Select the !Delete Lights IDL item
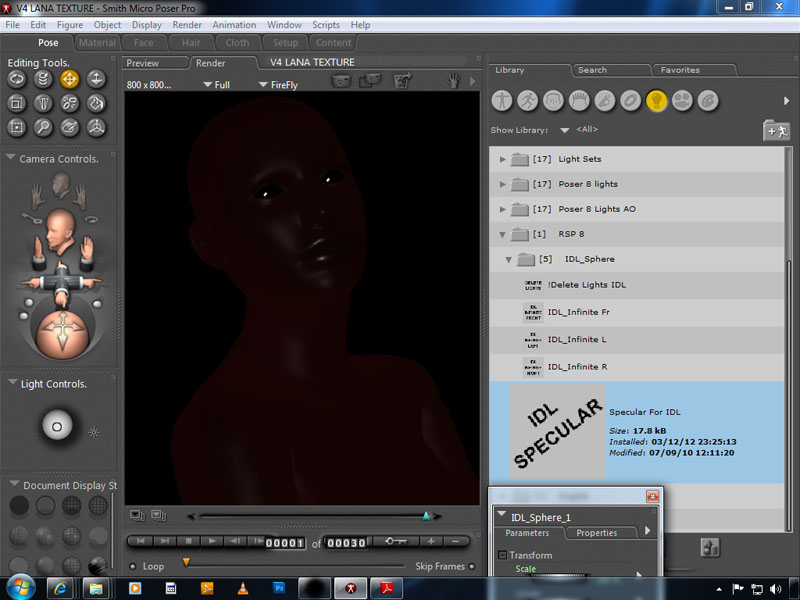 click(x=636, y=285)
